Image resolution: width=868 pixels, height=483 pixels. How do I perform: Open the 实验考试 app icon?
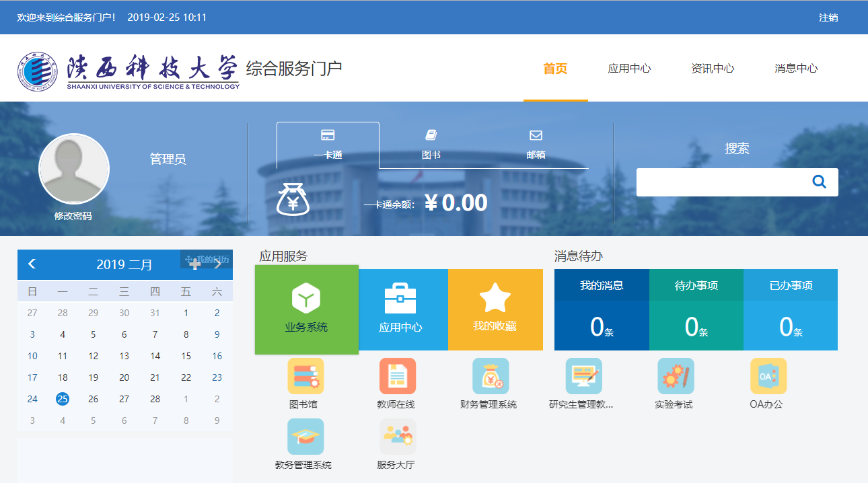[675, 376]
